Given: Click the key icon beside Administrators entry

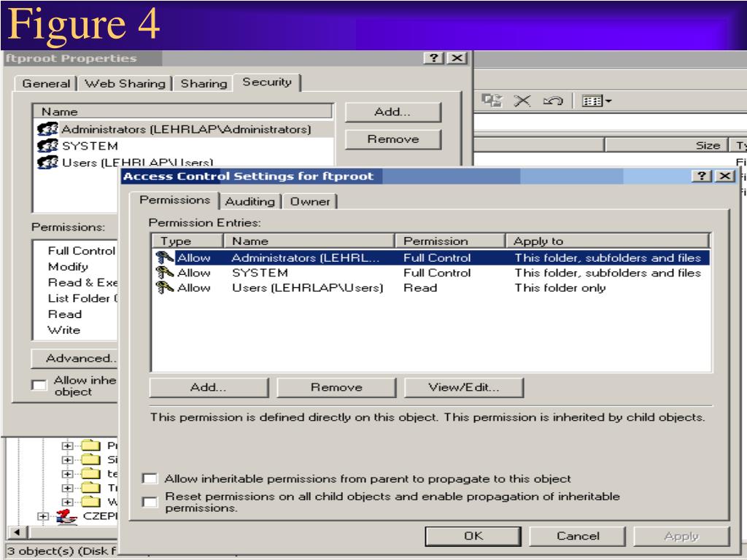Looking at the screenshot, I should point(164,257).
